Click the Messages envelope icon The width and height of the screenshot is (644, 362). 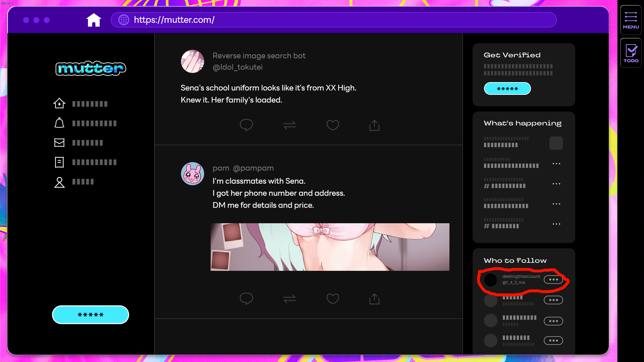coord(59,142)
